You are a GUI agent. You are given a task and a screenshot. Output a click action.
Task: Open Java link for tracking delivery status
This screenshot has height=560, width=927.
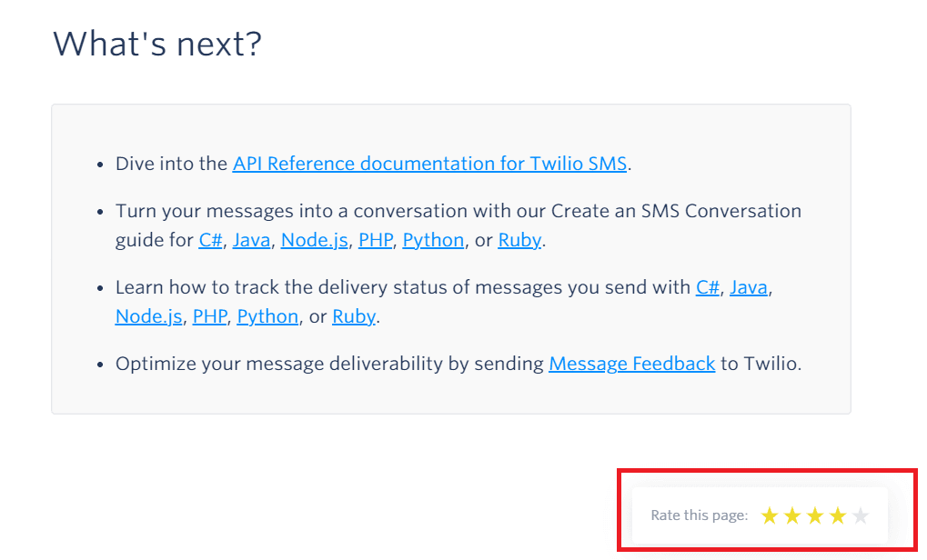point(749,287)
